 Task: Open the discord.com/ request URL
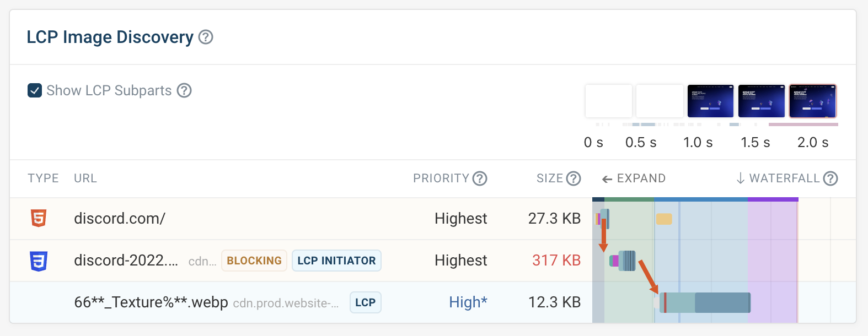(120, 219)
